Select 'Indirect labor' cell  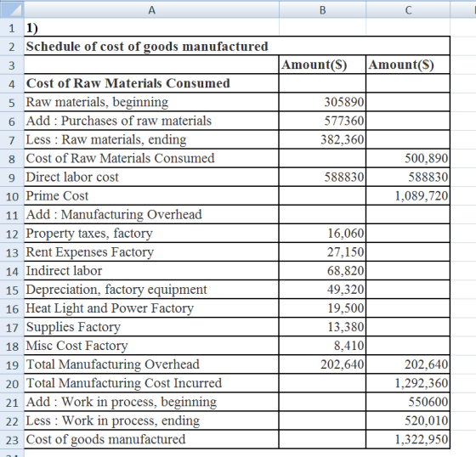click(x=151, y=271)
